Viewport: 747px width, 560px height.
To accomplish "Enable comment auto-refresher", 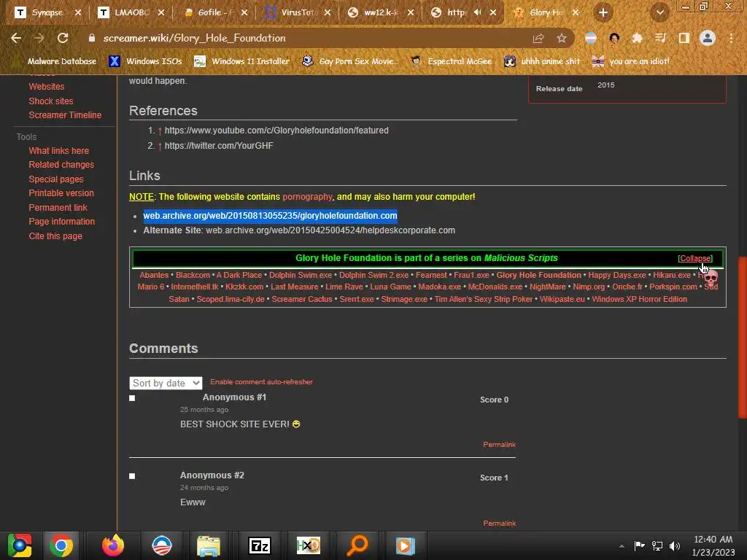I will coord(262,382).
